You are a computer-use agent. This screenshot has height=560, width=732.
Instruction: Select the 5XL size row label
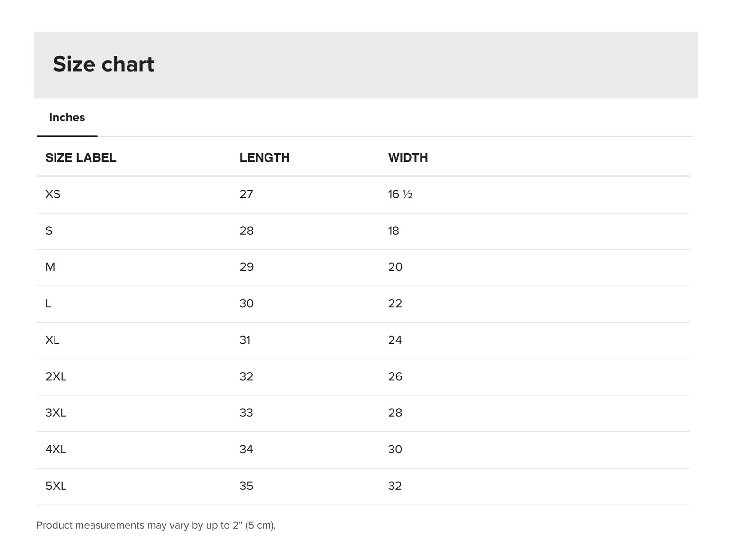[56, 486]
